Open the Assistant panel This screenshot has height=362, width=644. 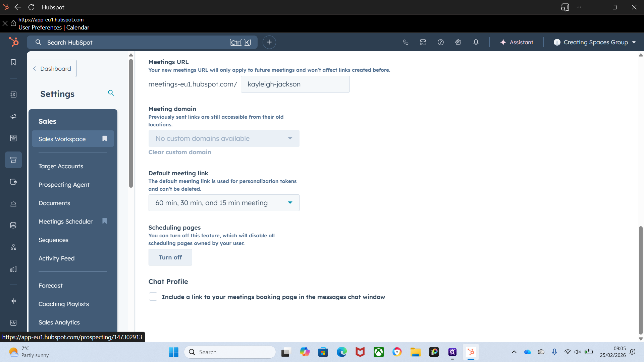pos(517,42)
